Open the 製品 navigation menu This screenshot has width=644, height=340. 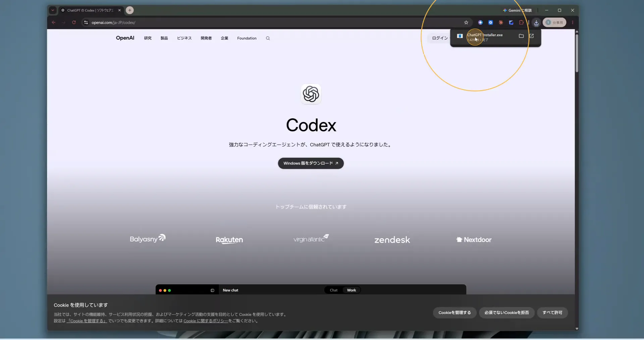164,38
